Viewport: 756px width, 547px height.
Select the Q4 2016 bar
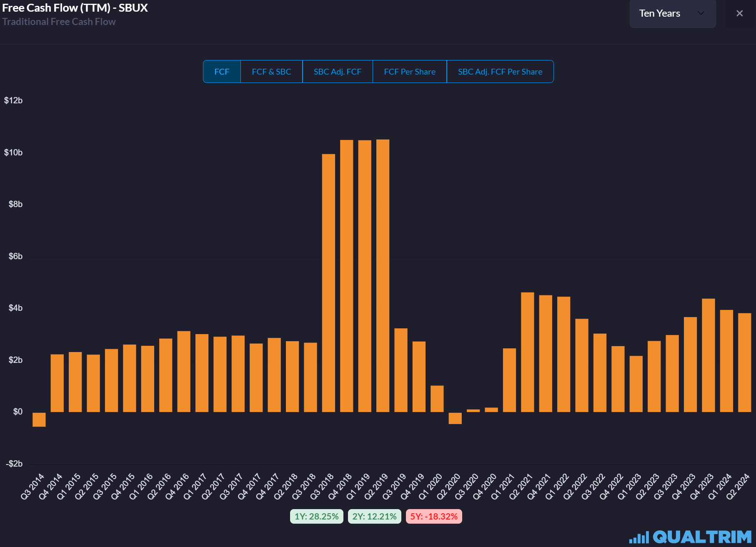[x=184, y=372]
